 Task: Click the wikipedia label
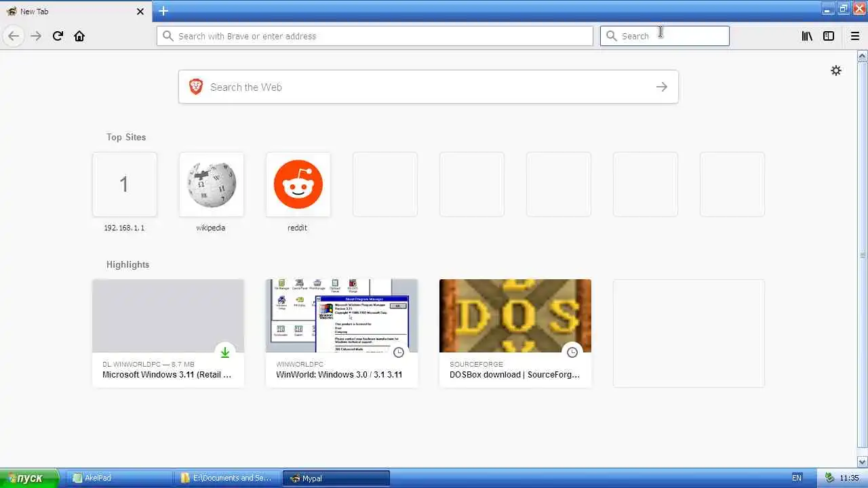tap(211, 228)
